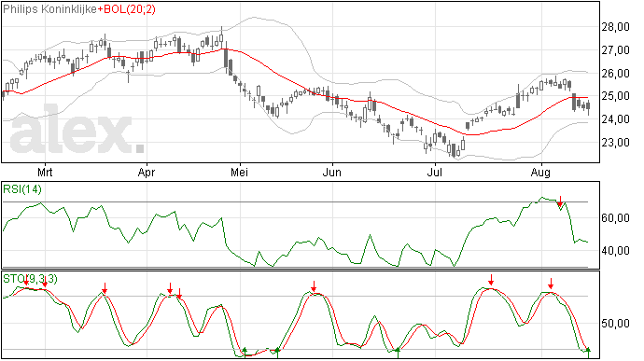
Task: Click the 25,00 price axis label
Action: (x=616, y=96)
